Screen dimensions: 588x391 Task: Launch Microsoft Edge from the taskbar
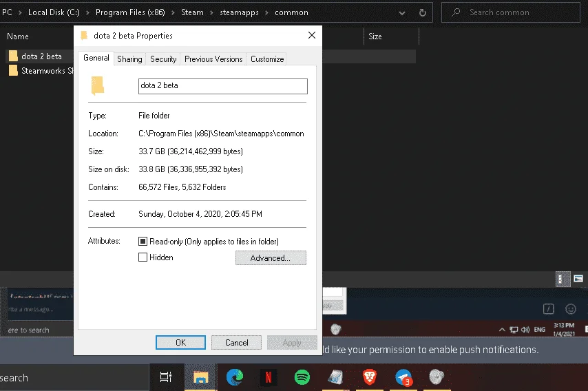pos(235,377)
